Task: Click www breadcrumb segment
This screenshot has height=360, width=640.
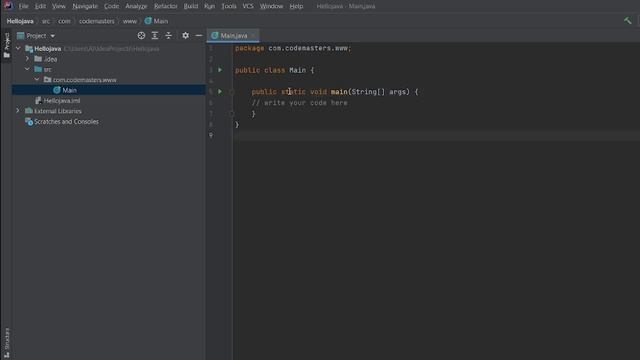Action: (x=130, y=21)
